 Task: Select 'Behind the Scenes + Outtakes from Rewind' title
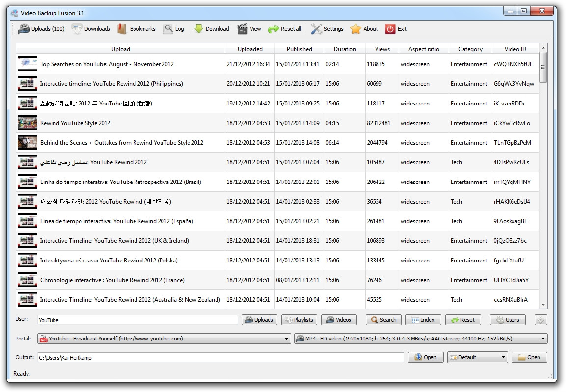click(122, 142)
